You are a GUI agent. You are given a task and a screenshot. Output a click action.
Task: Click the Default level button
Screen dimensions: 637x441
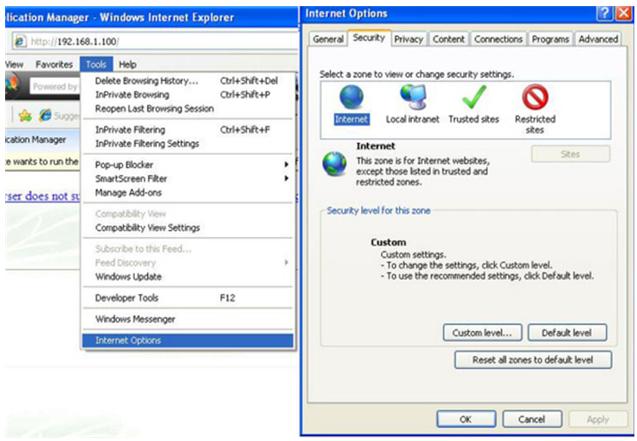tap(567, 333)
